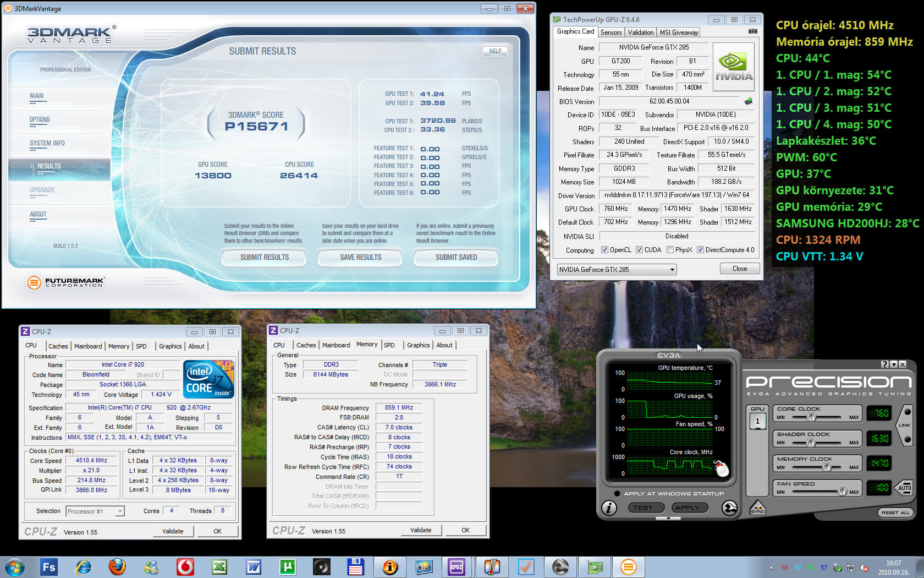This screenshot has width=924, height=578.
Task: Open the speaker application in the taskbar
Action: click(322, 567)
